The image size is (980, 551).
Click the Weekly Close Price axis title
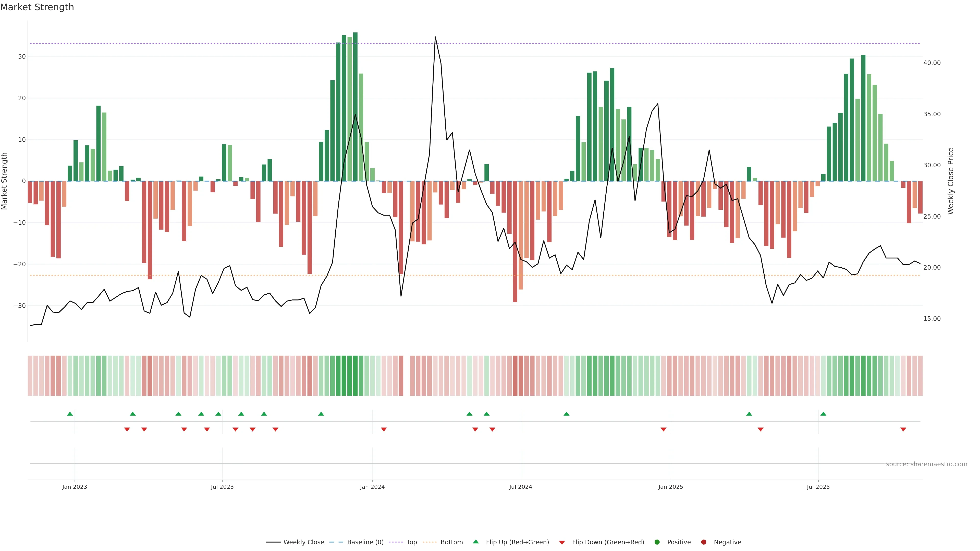coord(951,181)
